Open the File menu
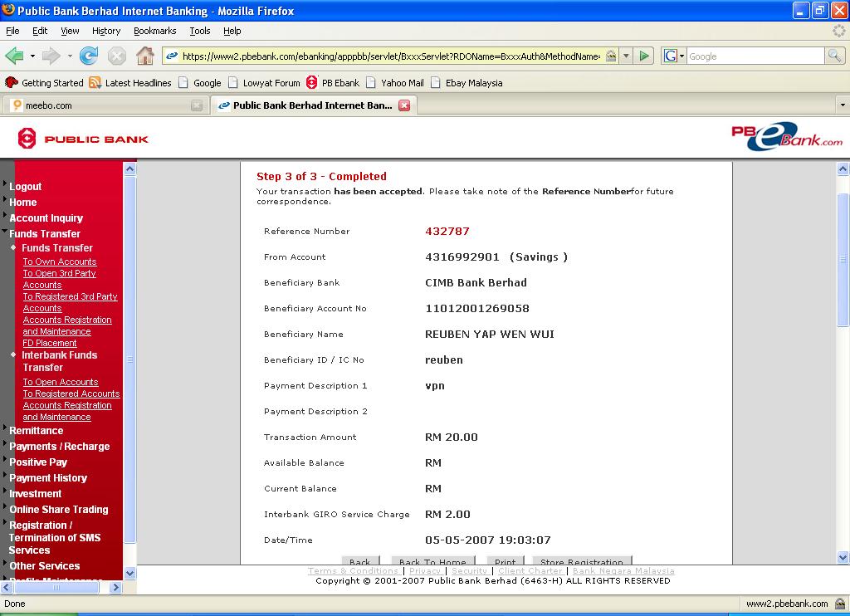The height and width of the screenshot is (616, 850). tap(12, 31)
